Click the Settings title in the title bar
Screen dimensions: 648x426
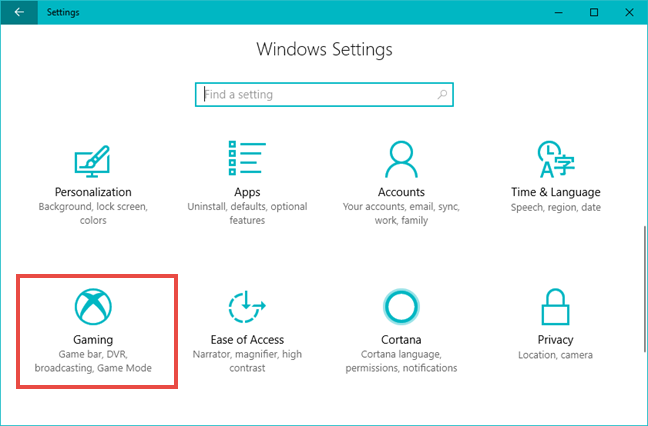pos(63,12)
